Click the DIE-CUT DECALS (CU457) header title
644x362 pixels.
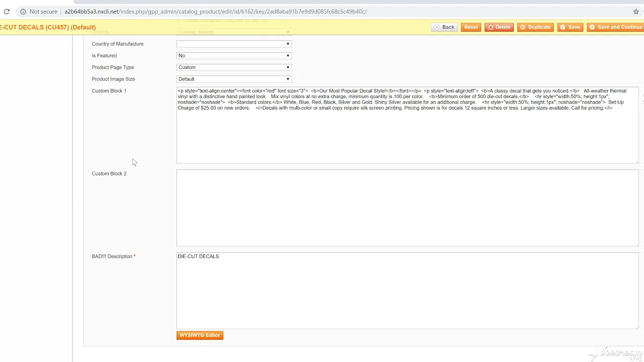point(48,27)
